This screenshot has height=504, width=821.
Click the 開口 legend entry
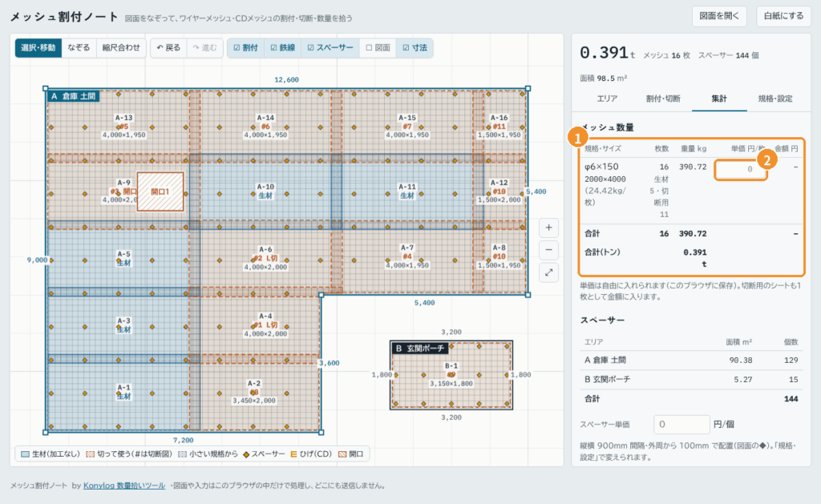351,454
